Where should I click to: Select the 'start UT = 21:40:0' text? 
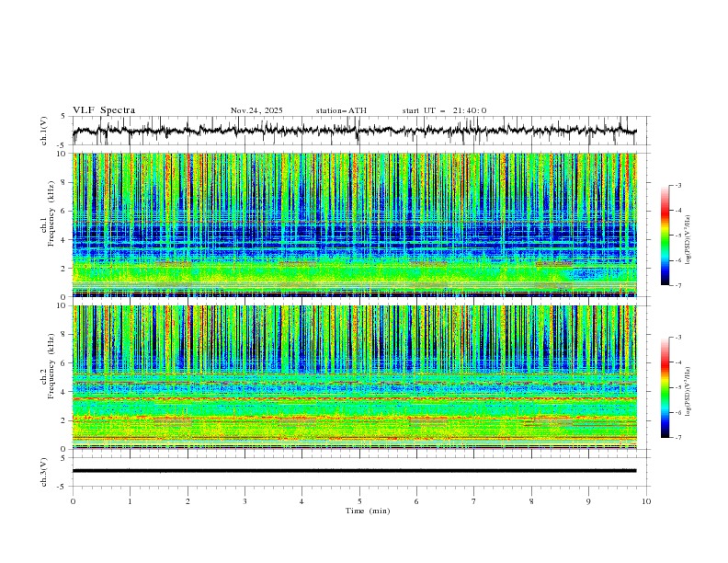444,110
